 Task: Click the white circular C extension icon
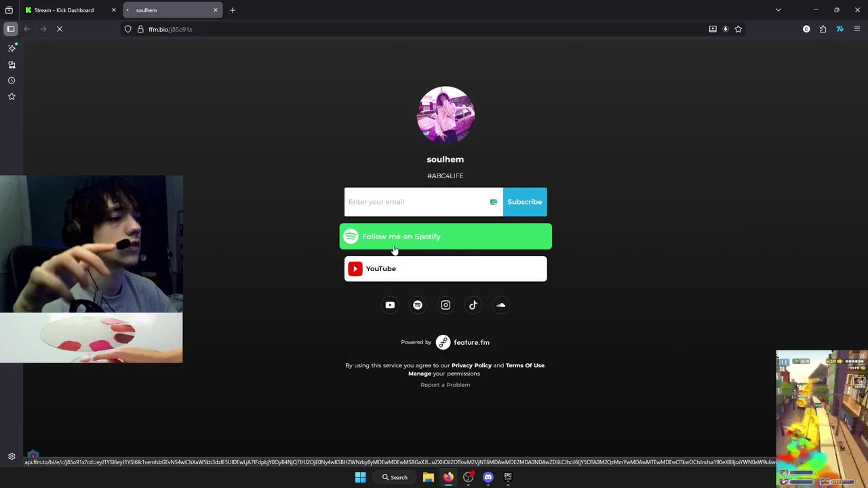(806, 29)
